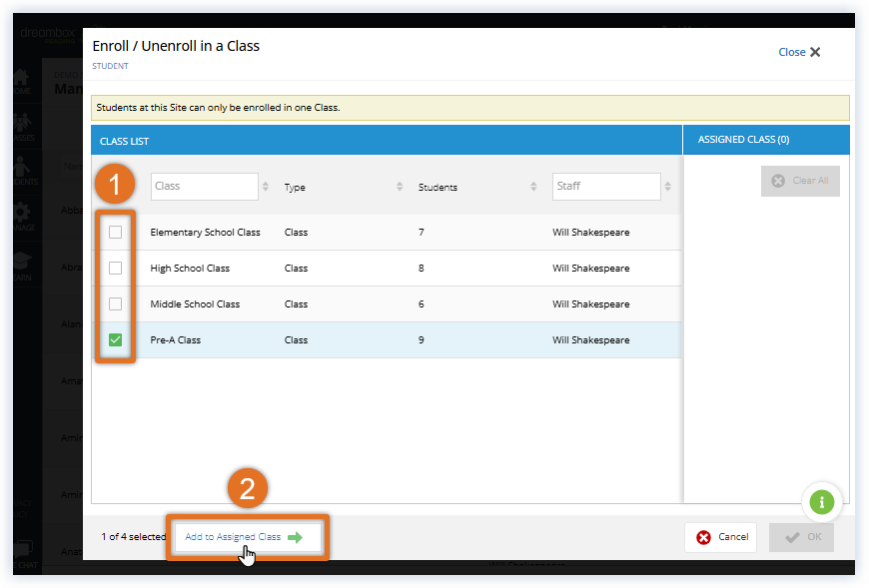Open the green info icon
Screen dimensions: 869x588
point(821,502)
